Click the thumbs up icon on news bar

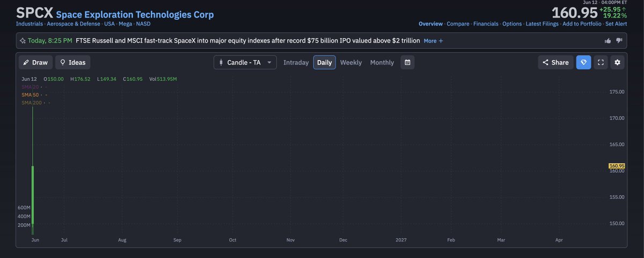click(608, 41)
